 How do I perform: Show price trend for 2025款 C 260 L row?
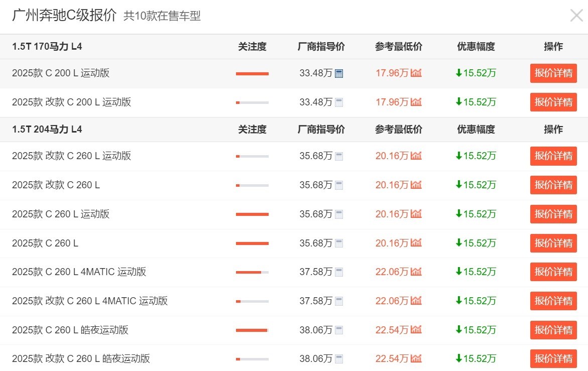tap(416, 243)
